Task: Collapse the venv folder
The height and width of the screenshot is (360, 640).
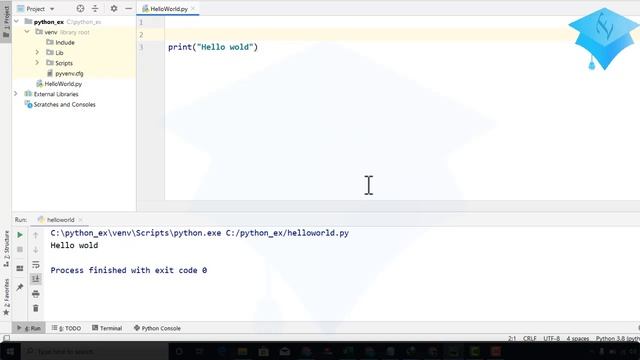Action: click(27, 32)
